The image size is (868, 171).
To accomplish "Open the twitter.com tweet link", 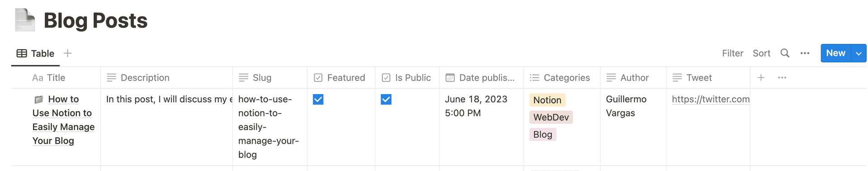I will point(711,99).
